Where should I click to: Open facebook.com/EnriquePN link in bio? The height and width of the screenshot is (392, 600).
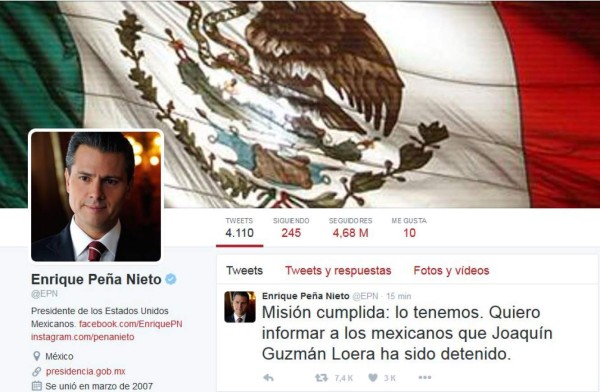pos(131,324)
